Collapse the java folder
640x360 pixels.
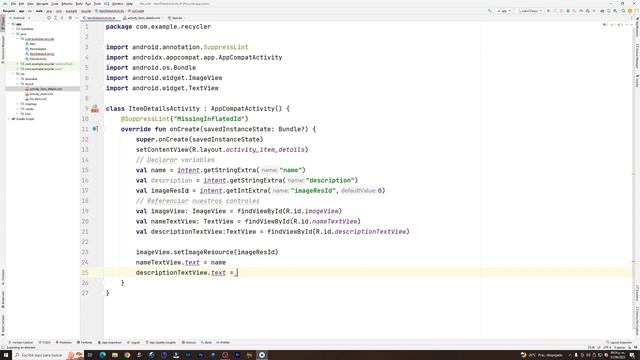[x=13, y=34]
